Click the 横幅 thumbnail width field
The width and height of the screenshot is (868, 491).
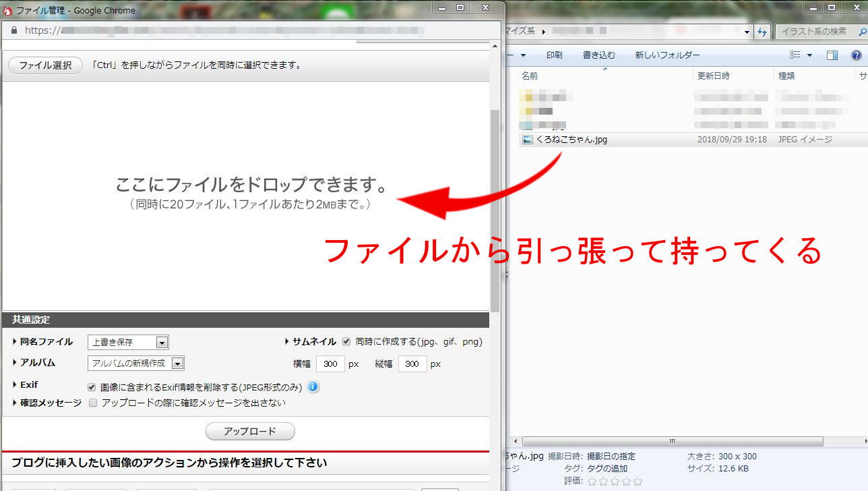tap(330, 364)
